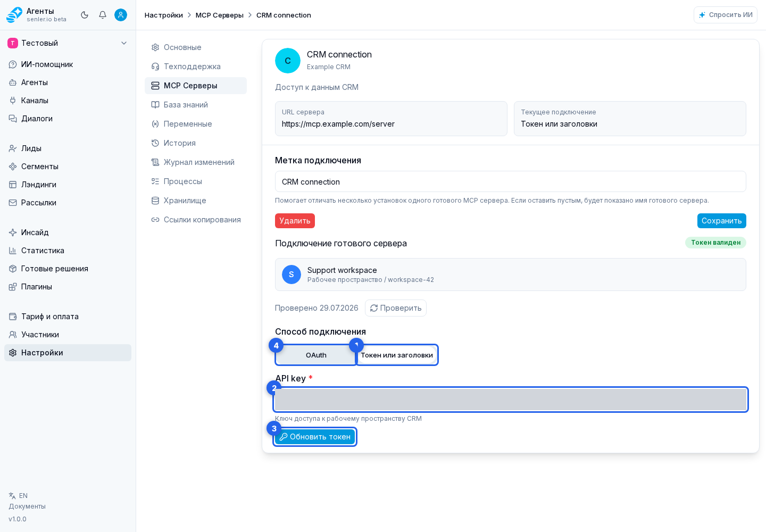Open Статистика page
The width and height of the screenshot is (766, 532).
[68, 251]
